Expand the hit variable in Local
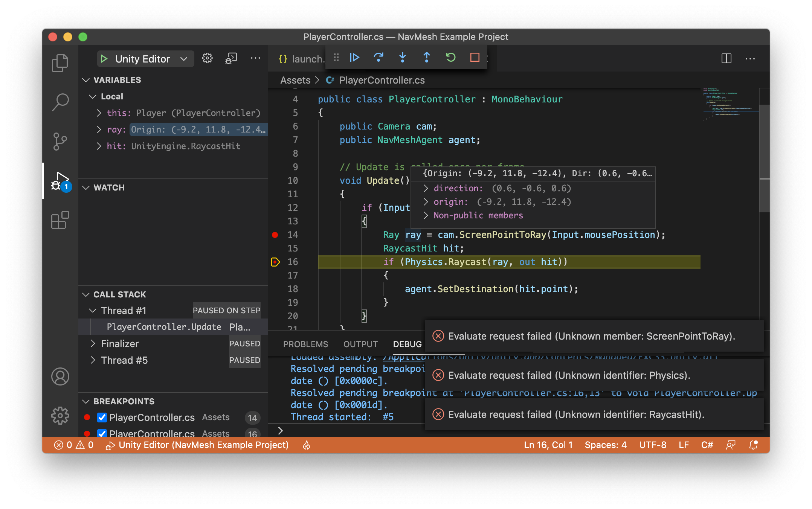Viewport: 812px width, 509px height. click(99, 146)
